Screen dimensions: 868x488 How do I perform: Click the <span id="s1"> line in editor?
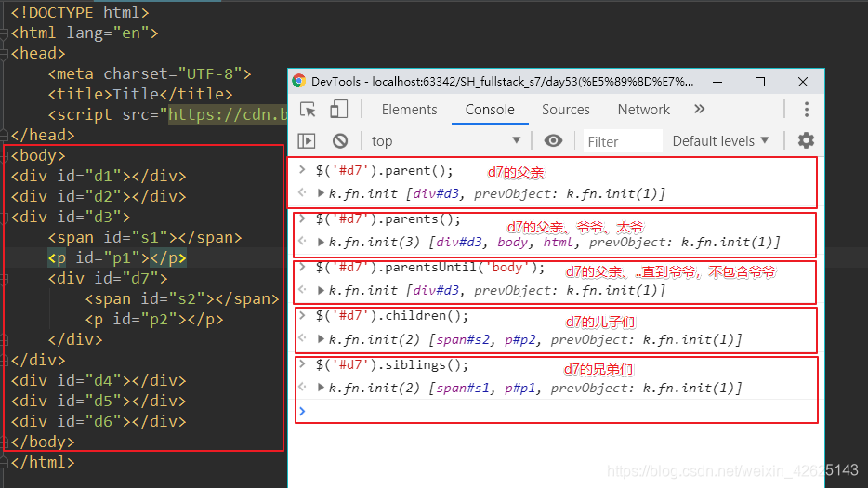144,238
